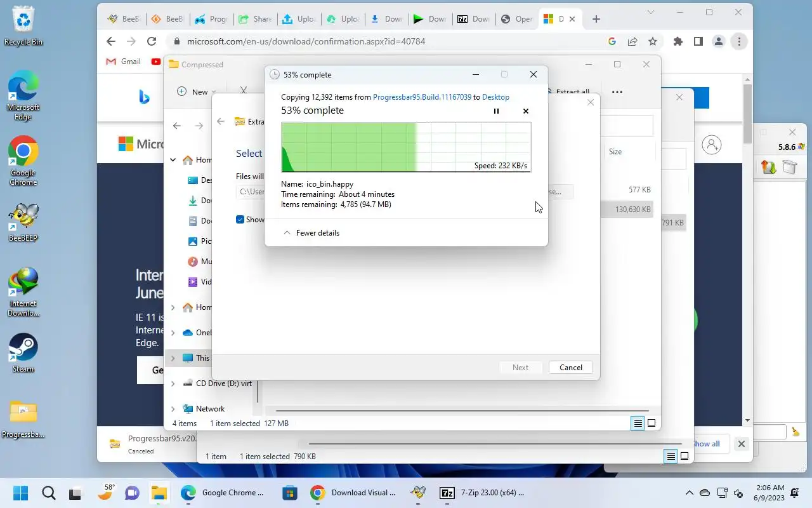Open the Google Chrome desktop shortcut
Screen dimensions: 812x508
click(x=23, y=161)
